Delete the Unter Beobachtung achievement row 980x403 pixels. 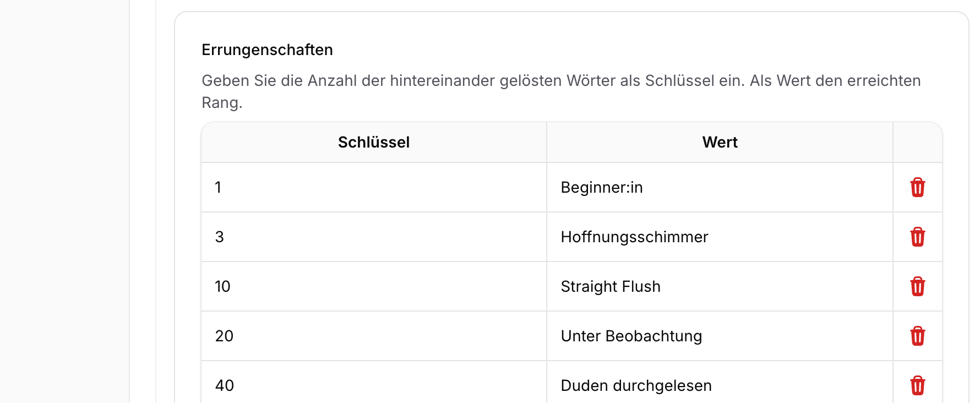pos(916,336)
